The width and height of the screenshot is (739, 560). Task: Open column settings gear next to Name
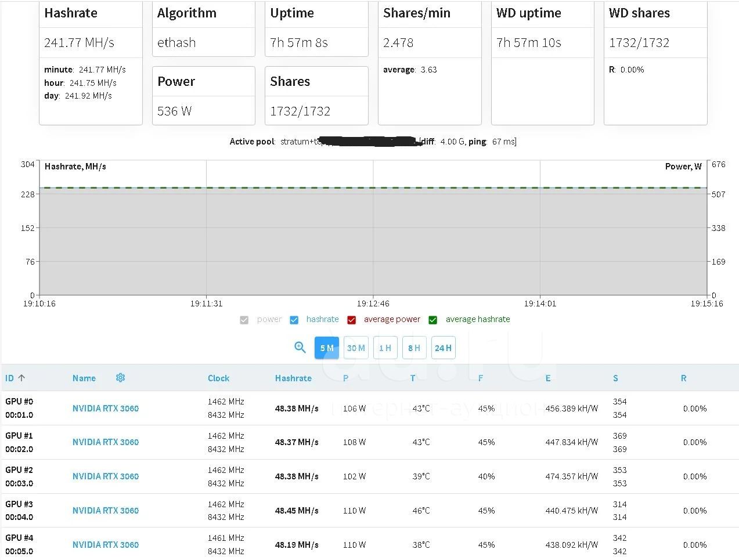(x=120, y=378)
